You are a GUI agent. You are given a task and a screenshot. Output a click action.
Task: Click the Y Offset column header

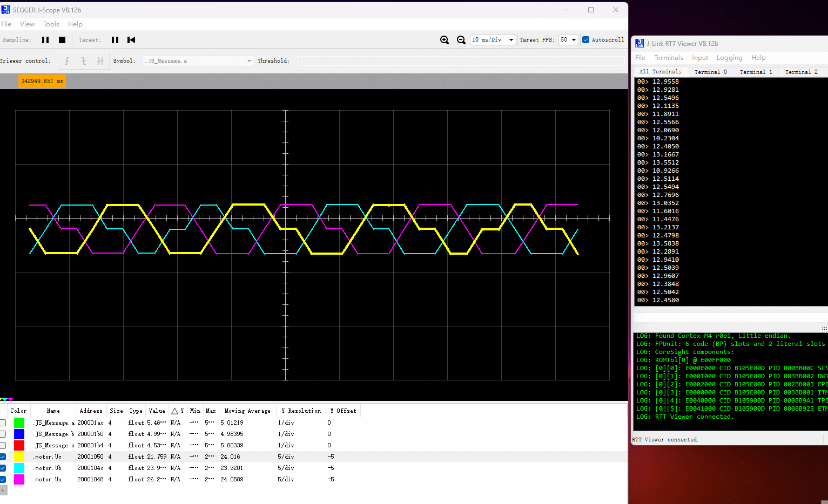[343, 411]
